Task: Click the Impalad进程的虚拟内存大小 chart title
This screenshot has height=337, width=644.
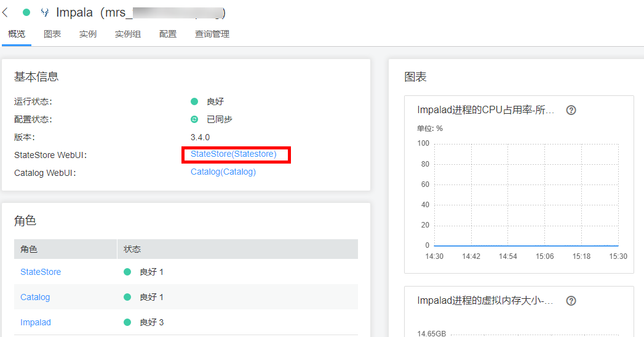Action: pos(485,301)
